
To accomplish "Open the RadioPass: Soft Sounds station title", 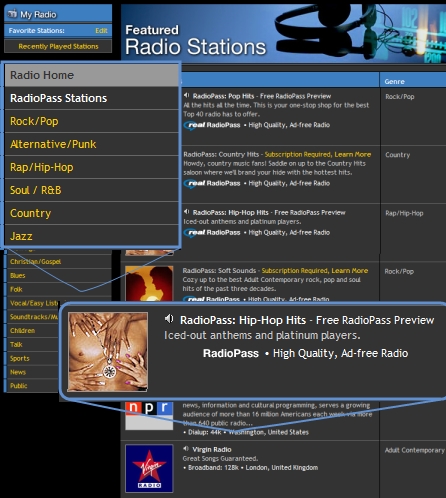I will pos(219,271).
